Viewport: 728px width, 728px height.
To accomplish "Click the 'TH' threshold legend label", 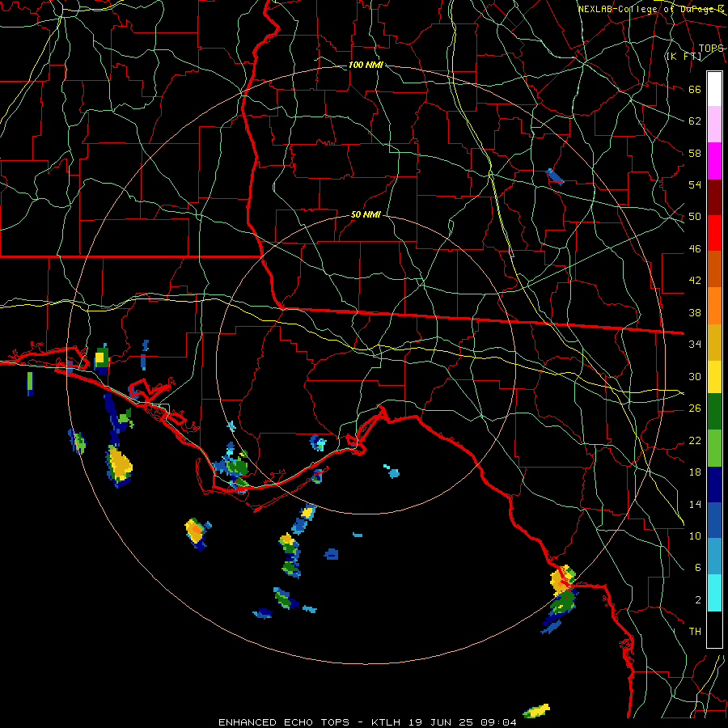I will 695,631.
